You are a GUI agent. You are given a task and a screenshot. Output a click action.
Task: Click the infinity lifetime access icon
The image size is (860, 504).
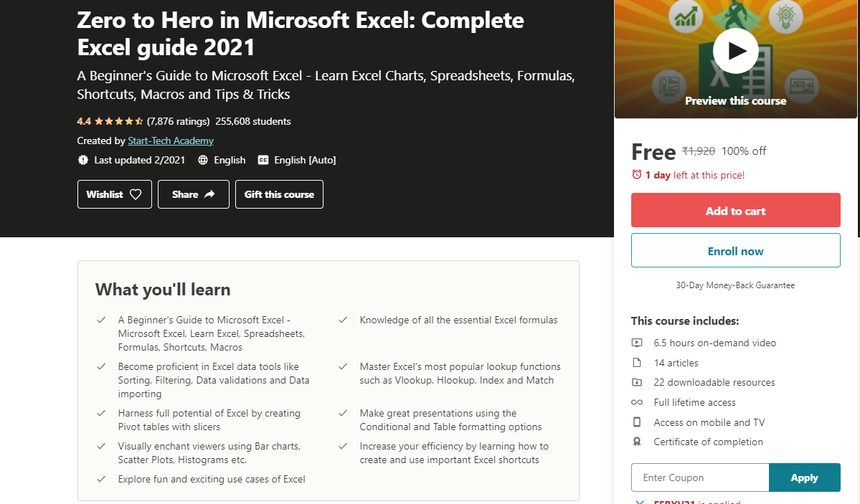tap(637, 402)
